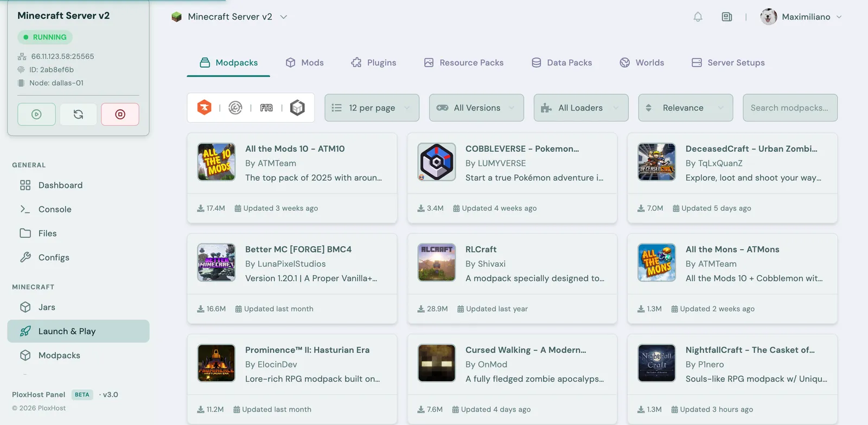Click server address 66.11.123.58:25565
The height and width of the screenshot is (425, 868).
click(x=62, y=56)
